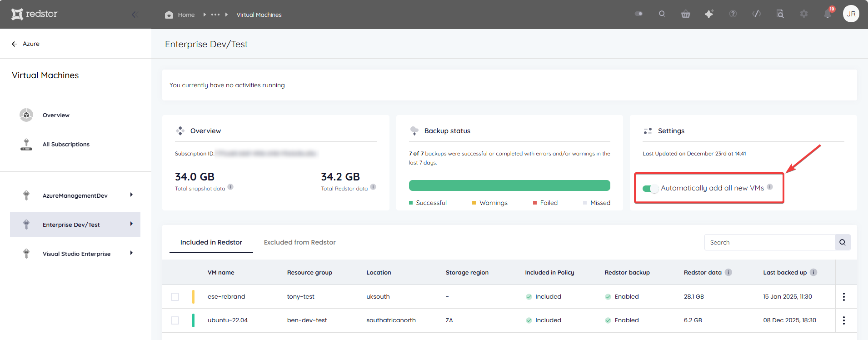Click the 28.1 GB Redstor data cell
This screenshot has width=868, height=340.
click(694, 297)
